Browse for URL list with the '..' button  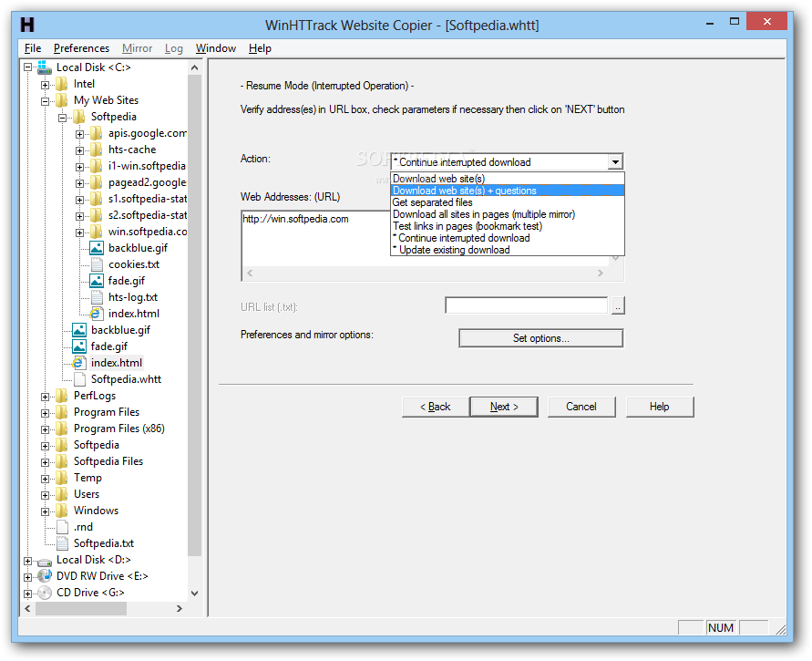point(618,305)
